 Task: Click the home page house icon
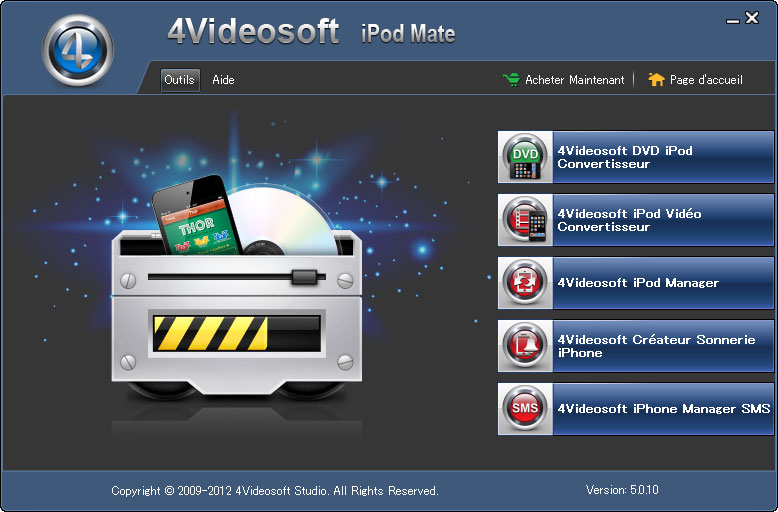click(x=656, y=80)
